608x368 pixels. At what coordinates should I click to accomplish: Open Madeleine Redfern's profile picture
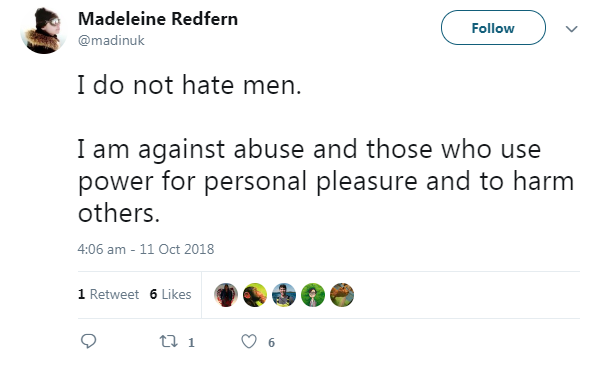click(43, 31)
